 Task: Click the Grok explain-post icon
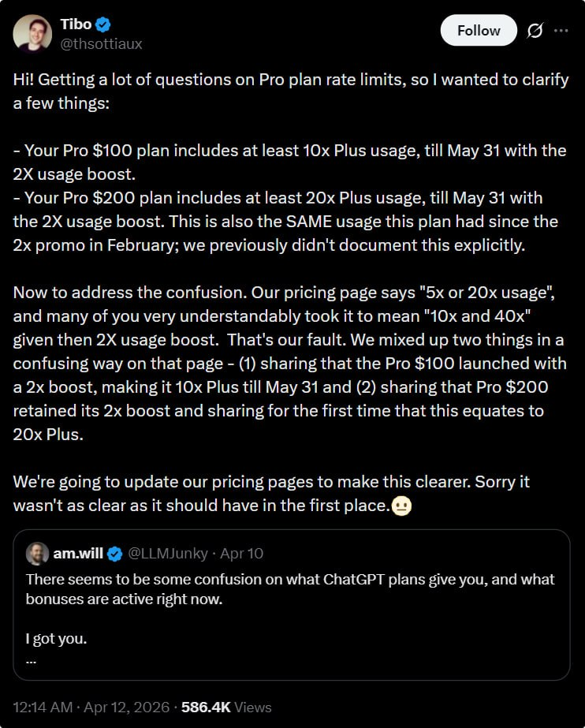(535, 31)
